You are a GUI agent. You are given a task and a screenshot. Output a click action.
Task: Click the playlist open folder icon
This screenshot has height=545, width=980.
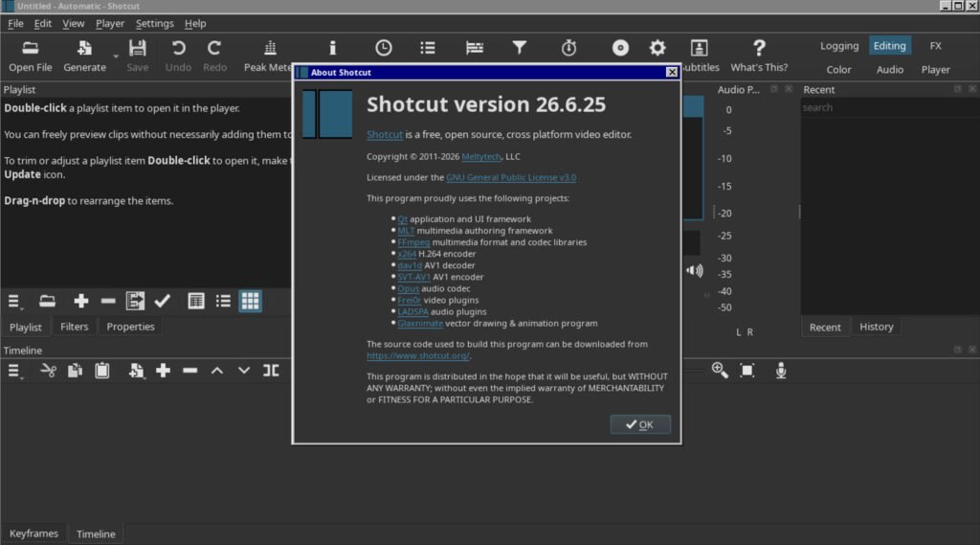click(x=47, y=302)
